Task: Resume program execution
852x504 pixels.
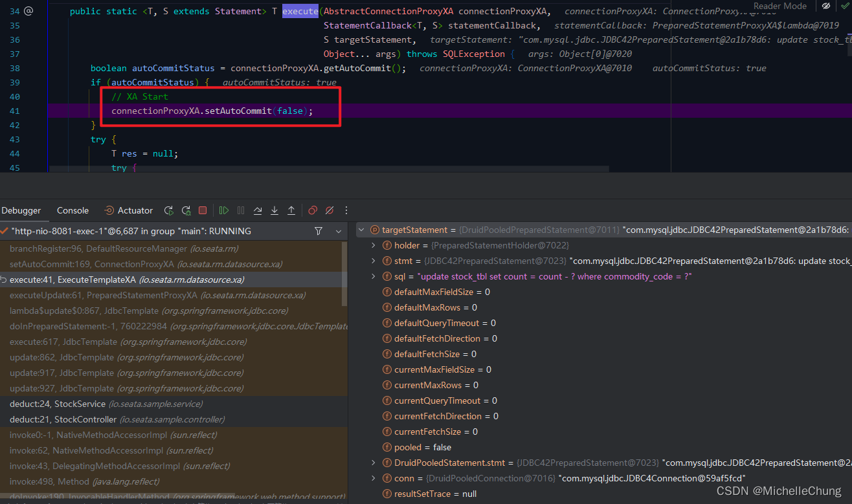Action: coord(224,210)
